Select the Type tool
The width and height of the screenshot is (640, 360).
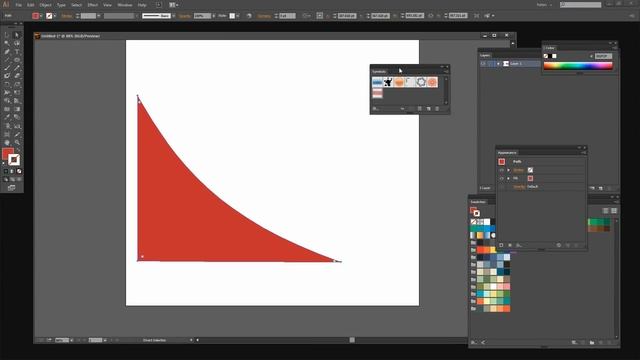click(x=17, y=52)
